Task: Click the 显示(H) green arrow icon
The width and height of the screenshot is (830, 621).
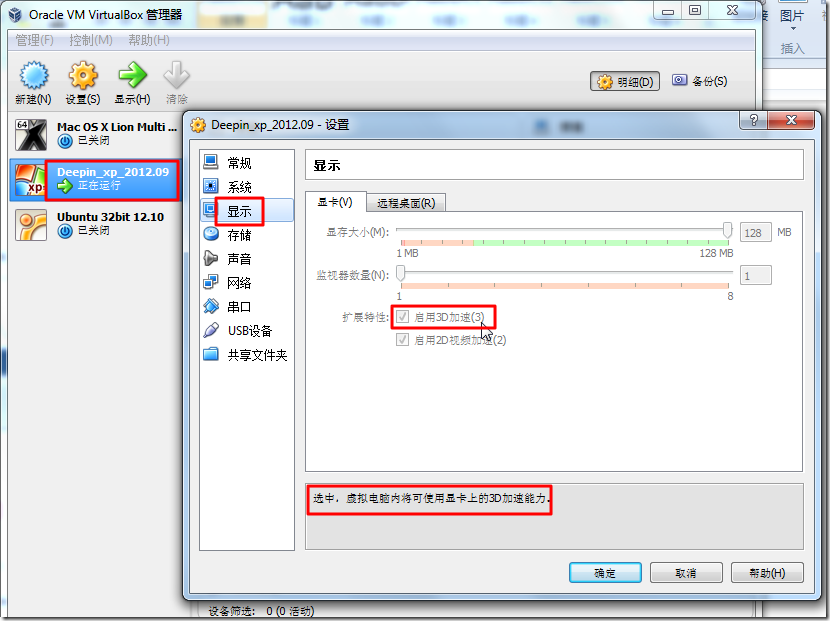Action: click(x=132, y=75)
